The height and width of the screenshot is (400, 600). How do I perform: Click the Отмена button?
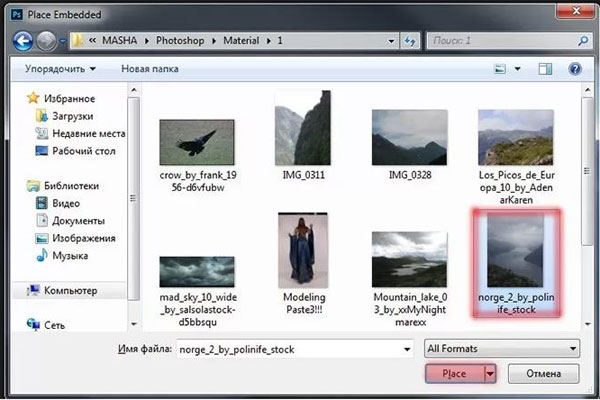(x=543, y=374)
